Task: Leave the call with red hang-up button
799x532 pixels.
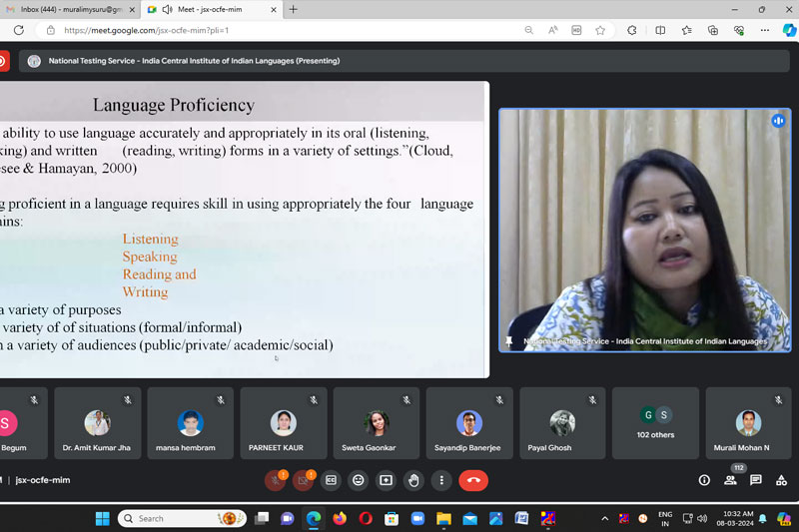Action: [x=473, y=480]
